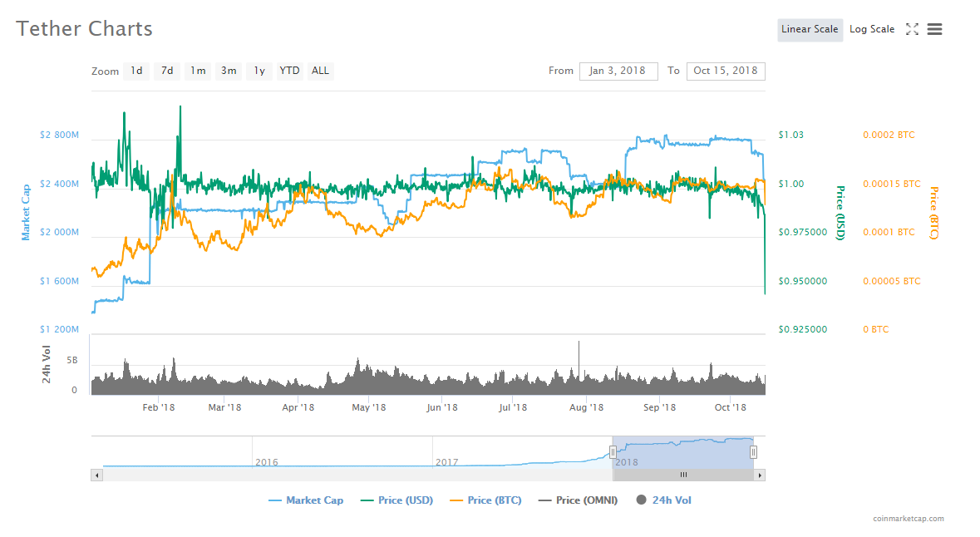Viewport: 980px width, 537px height.
Task: Set zoom to 7d
Action: coord(167,71)
